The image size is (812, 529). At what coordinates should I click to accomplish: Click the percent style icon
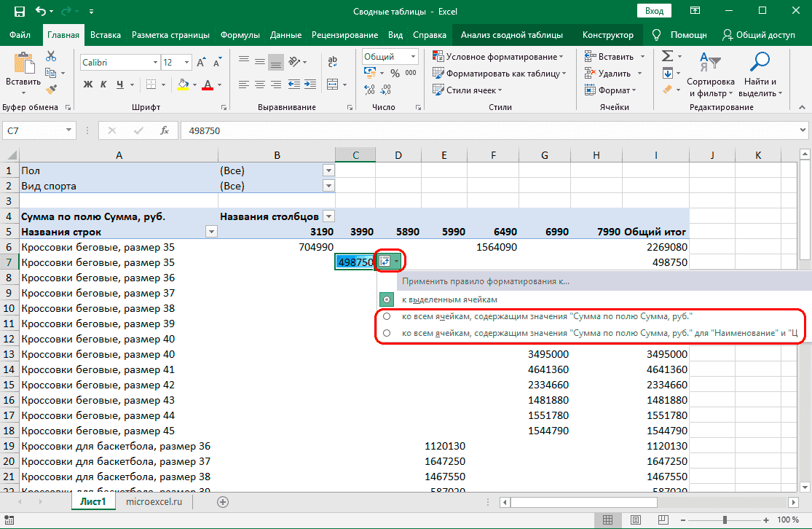(395, 73)
